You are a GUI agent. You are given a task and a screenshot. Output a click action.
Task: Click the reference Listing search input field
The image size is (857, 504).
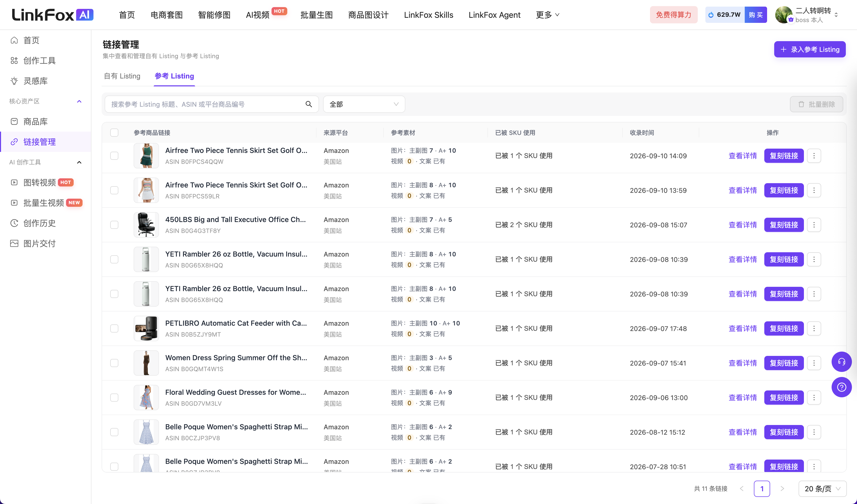(x=212, y=104)
